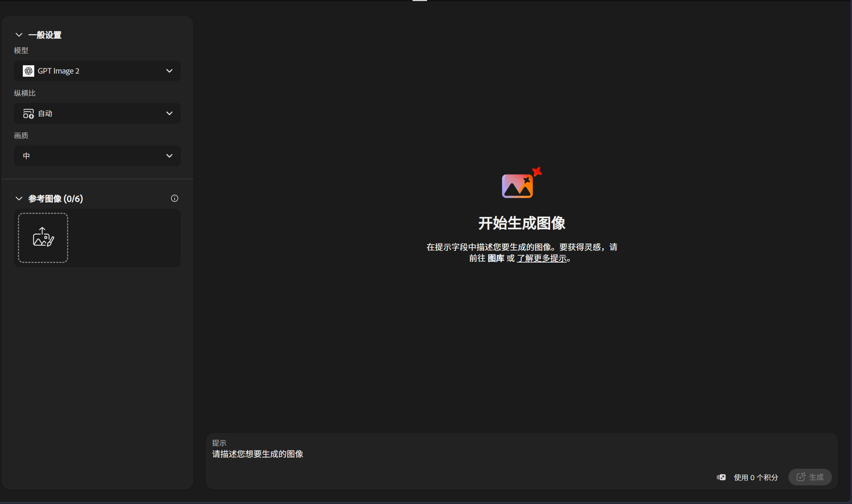852x504 pixels.
Task: Open the 画质 dropdown set to 中
Action: pos(97,156)
